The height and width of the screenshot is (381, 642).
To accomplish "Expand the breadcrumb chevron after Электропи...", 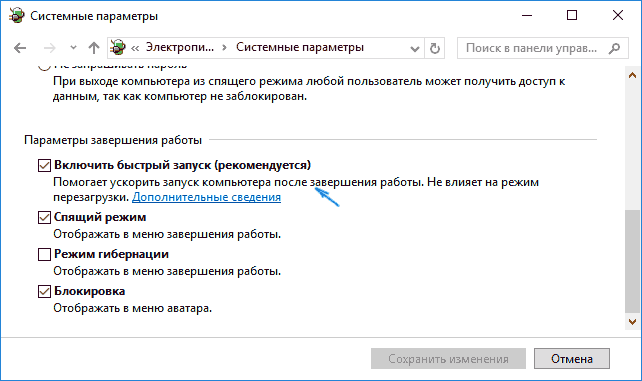I will click(x=224, y=47).
